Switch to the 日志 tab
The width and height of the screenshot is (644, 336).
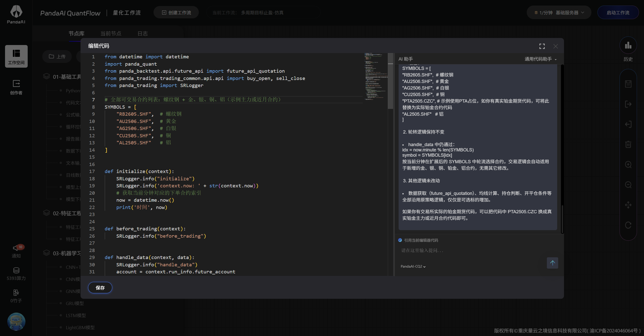click(142, 33)
